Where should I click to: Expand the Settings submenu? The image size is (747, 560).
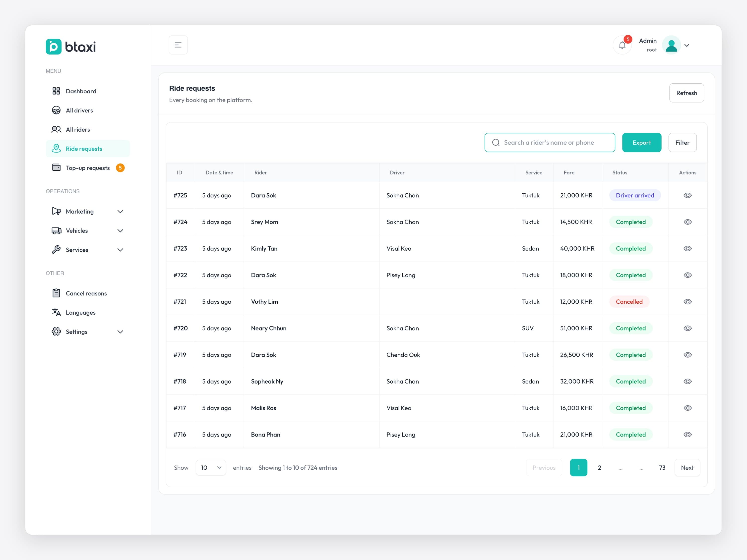coord(88,332)
